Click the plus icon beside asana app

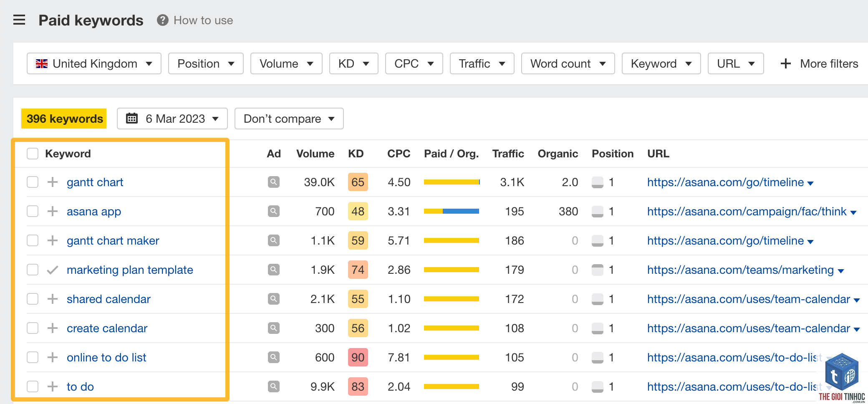52,211
